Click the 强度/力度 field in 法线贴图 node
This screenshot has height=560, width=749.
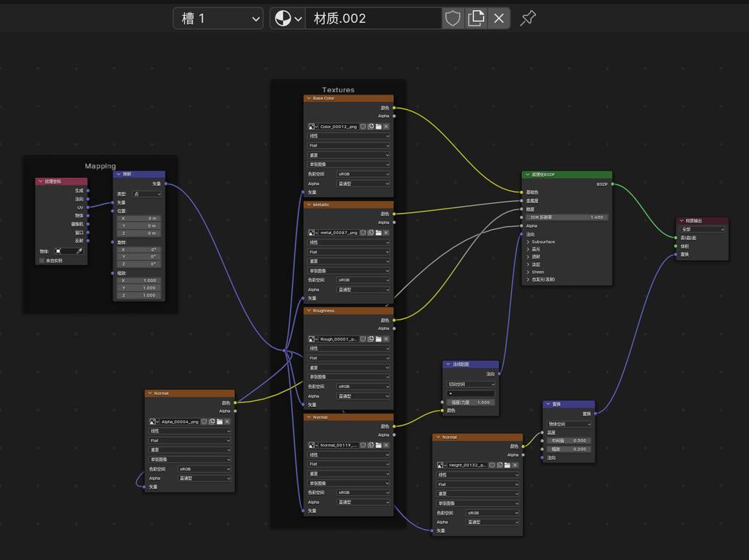point(471,402)
